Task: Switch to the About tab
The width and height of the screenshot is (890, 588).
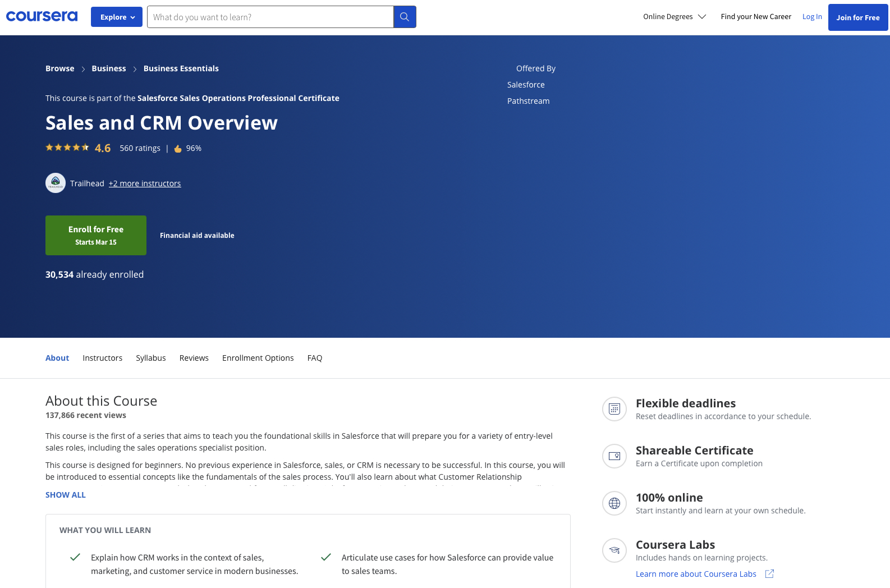Action: 57,358
